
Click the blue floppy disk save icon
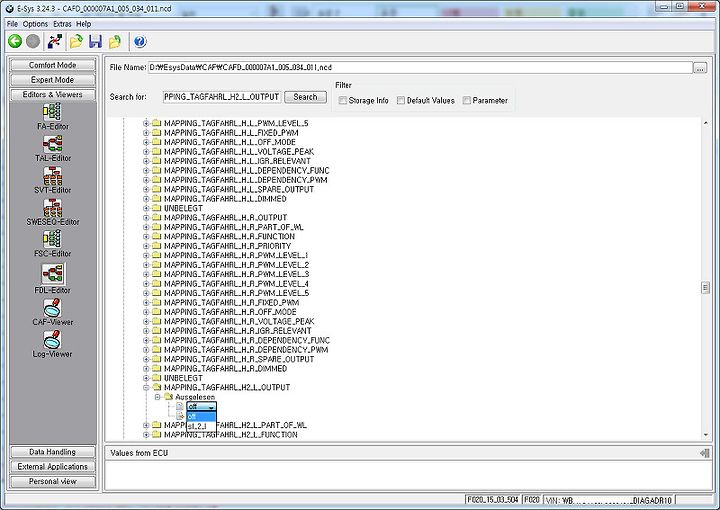click(96, 42)
